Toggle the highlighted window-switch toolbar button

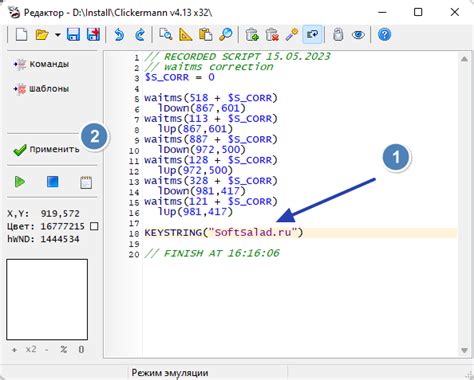[x=312, y=35]
